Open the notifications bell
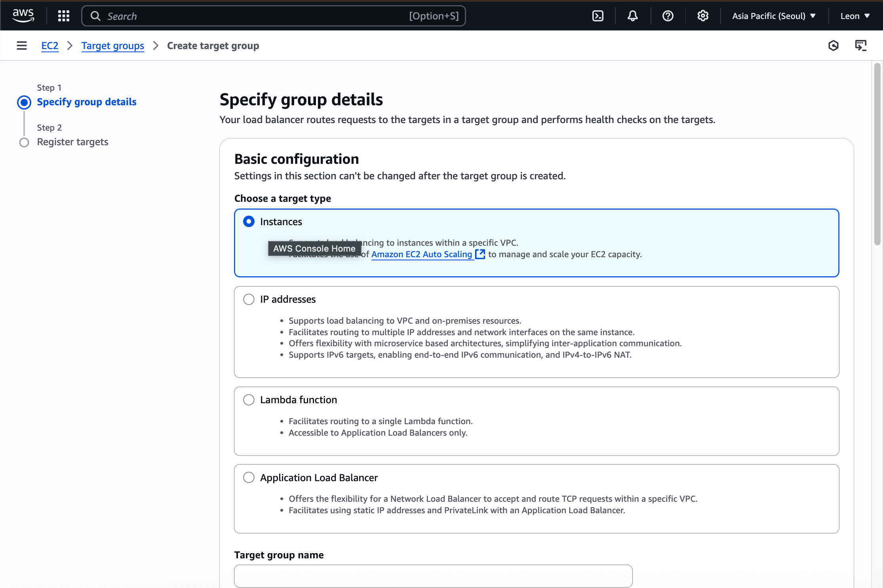The width and height of the screenshot is (883, 588). click(x=632, y=16)
